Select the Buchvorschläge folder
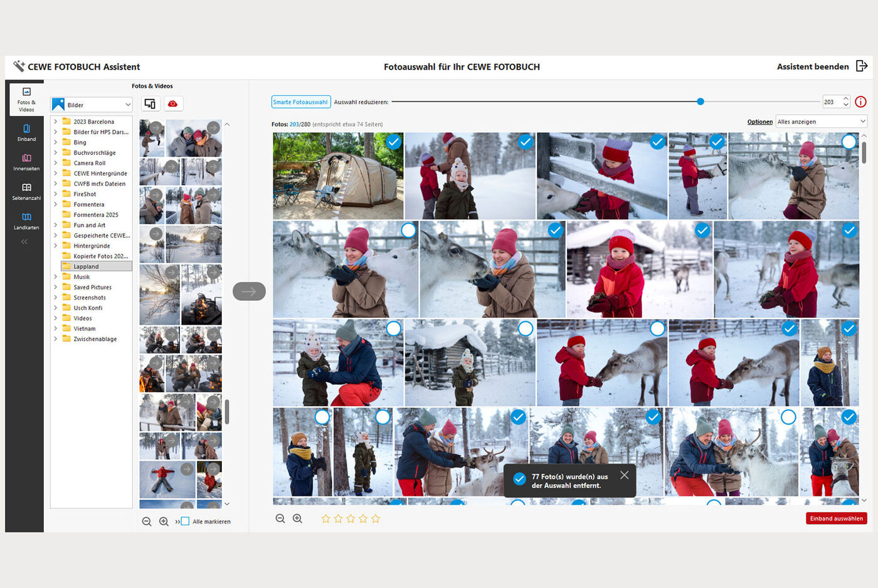This screenshot has width=878, height=588. (x=94, y=153)
